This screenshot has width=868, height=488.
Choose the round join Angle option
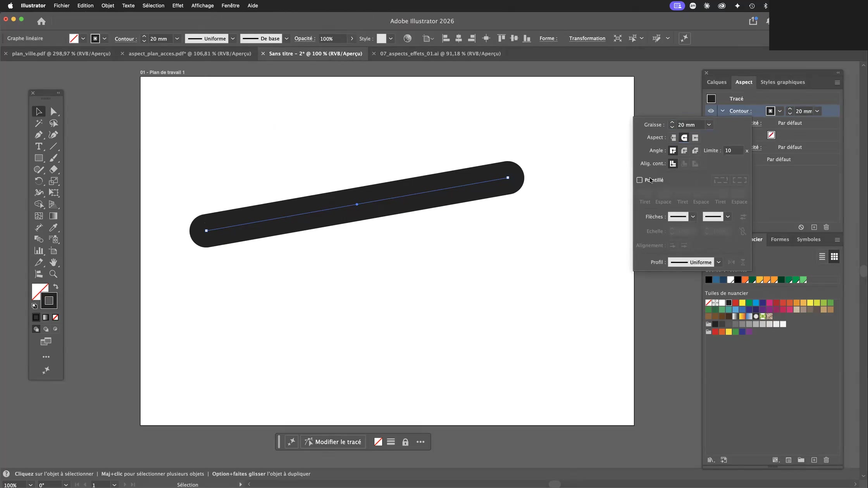pos(684,151)
